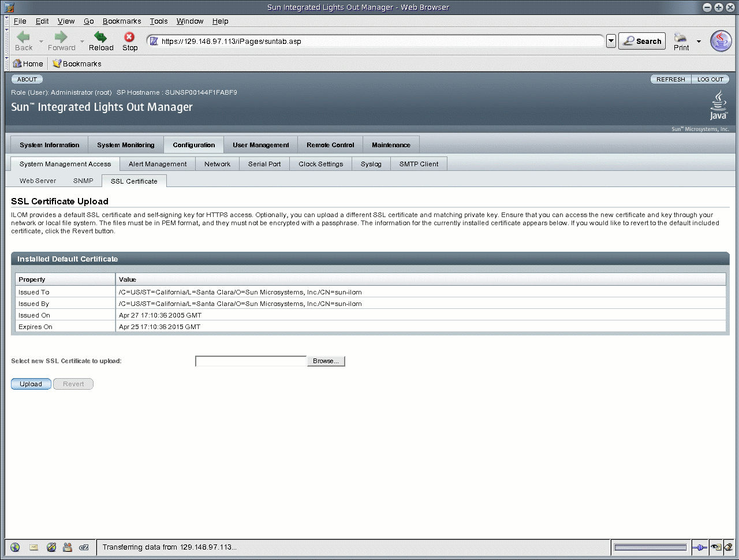Click the cookie/privacy status bar icon

coord(716,547)
